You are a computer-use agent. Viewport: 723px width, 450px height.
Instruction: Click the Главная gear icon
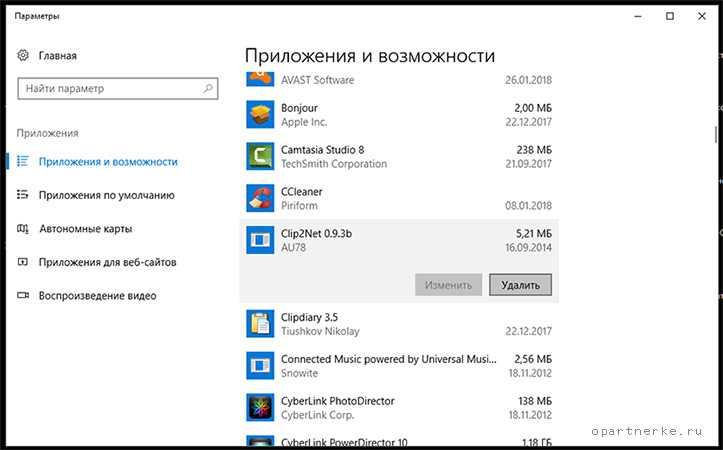pos(24,56)
